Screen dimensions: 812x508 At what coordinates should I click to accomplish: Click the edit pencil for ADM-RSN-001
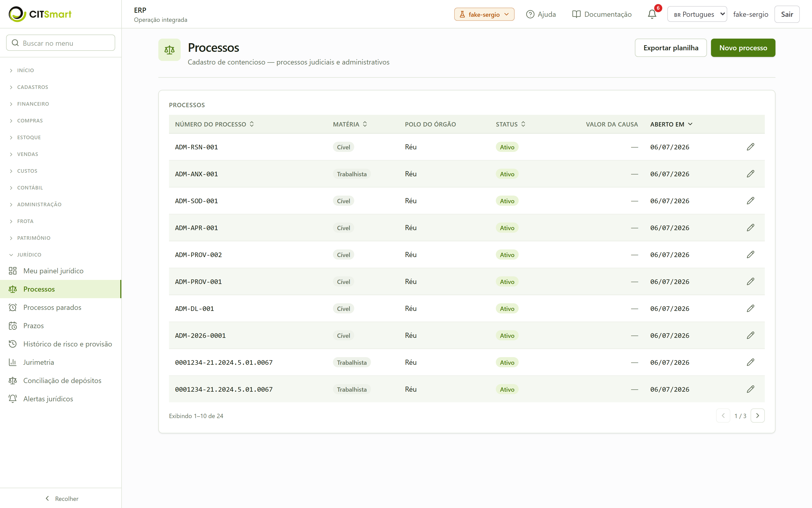tap(750, 147)
